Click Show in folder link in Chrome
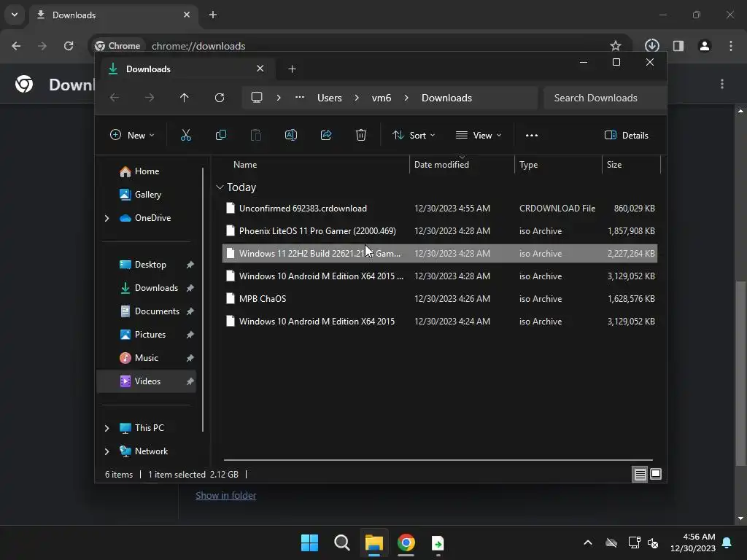The image size is (747, 560). tap(226, 495)
